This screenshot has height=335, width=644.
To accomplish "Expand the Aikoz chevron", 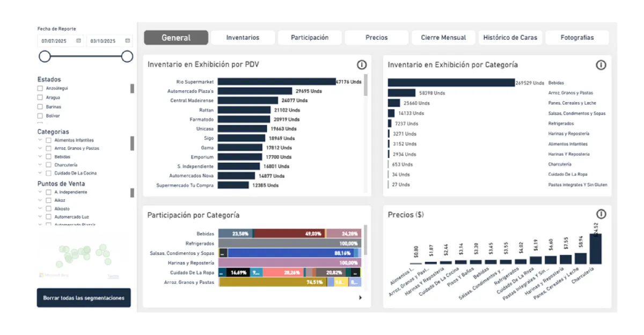I will [x=40, y=200].
